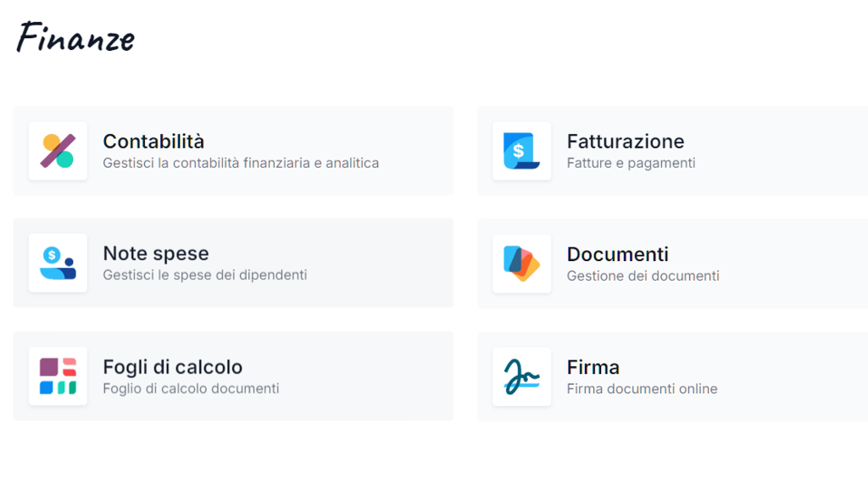Click the Note spese expenses icon
This screenshot has height=479, width=868.
point(58,263)
